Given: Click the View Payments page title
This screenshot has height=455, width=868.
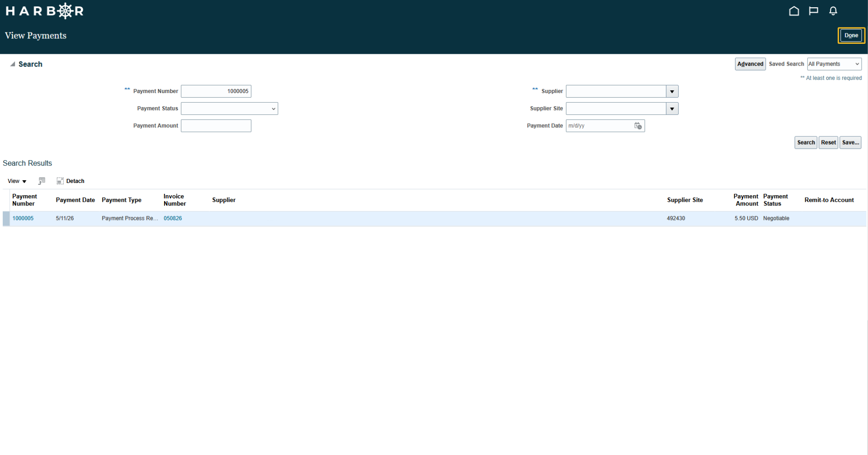Looking at the screenshot, I should (36, 36).
